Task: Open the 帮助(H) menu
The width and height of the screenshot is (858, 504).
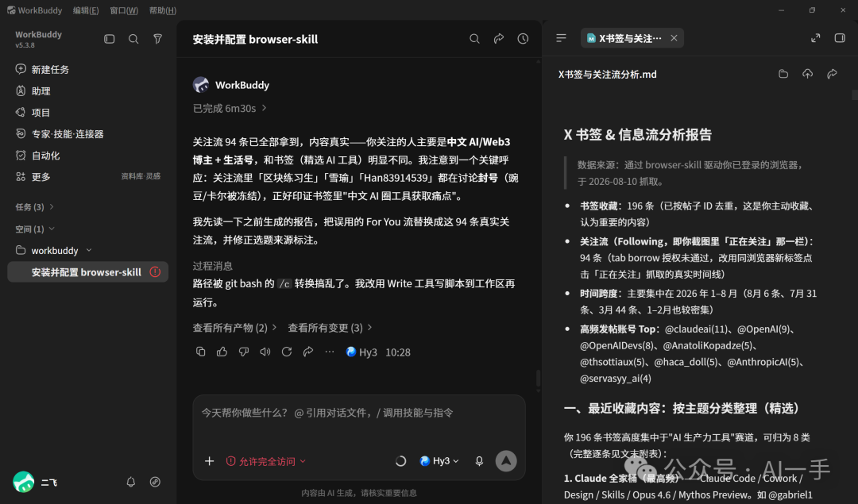Action: (163, 10)
